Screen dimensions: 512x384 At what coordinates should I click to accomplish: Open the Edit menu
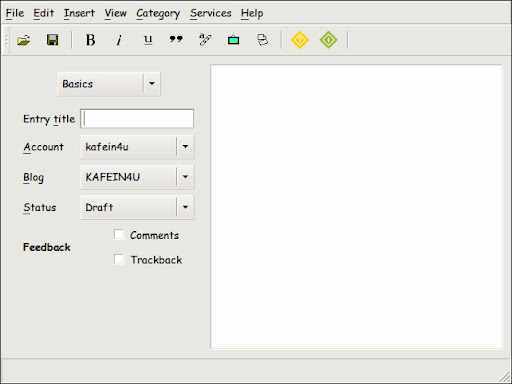tap(43, 13)
